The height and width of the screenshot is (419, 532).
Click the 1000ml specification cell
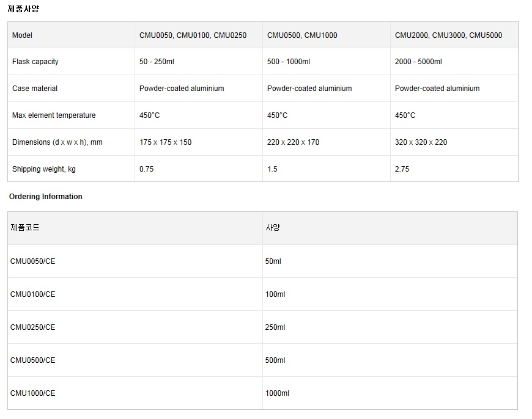click(x=390, y=393)
